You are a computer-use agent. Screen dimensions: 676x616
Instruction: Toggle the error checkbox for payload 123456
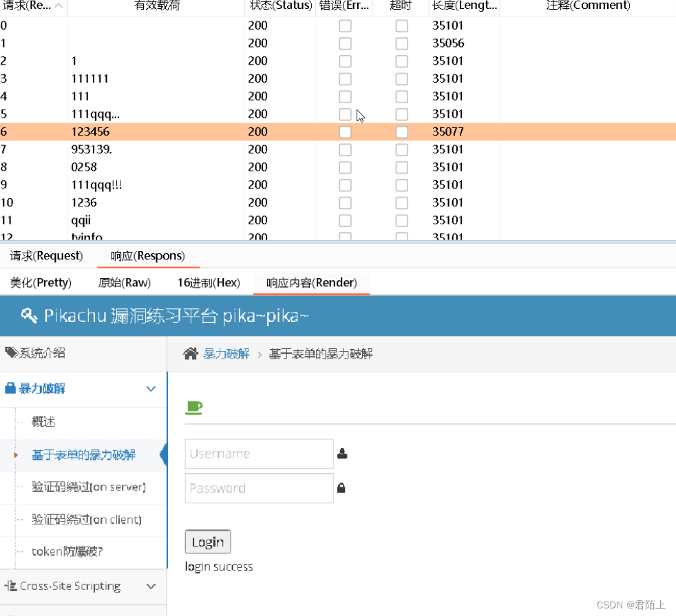click(x=345, y=132)
